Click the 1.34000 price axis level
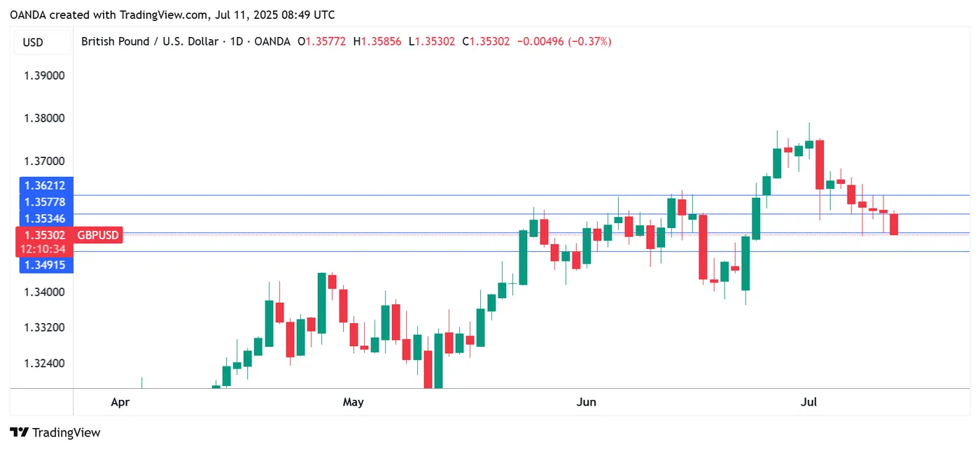This screenshot has height=449, width=980. (x=44, y=292)
